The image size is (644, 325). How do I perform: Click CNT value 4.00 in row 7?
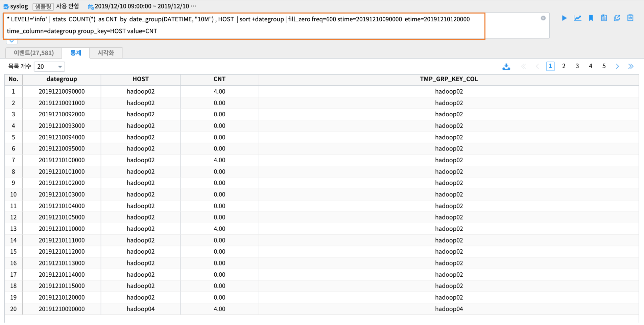[x=219, y=160]
